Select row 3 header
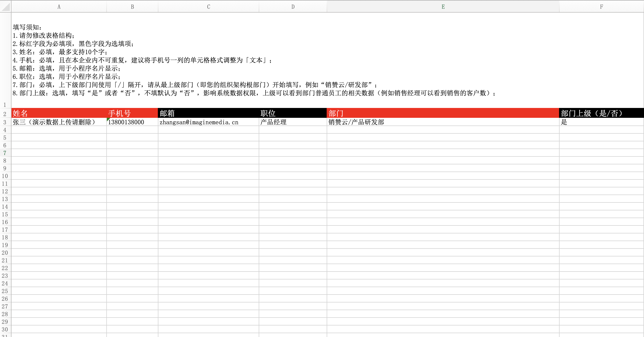 coord(5,122)
